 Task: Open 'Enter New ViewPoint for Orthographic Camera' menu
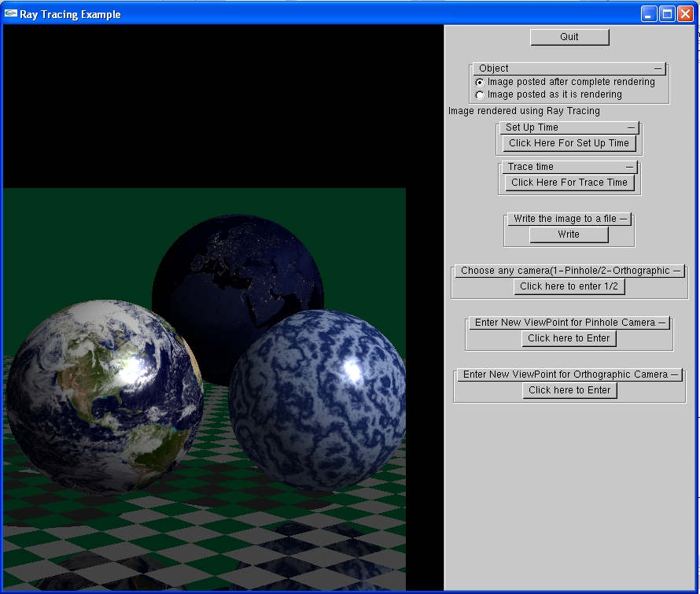click(x=569, y=374)
